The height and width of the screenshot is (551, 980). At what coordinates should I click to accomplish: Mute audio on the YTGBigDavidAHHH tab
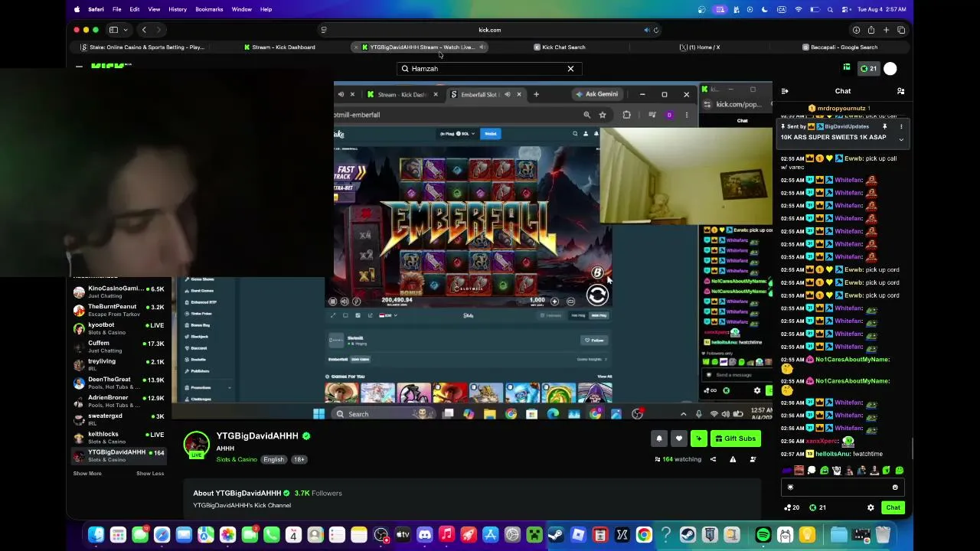482,47
